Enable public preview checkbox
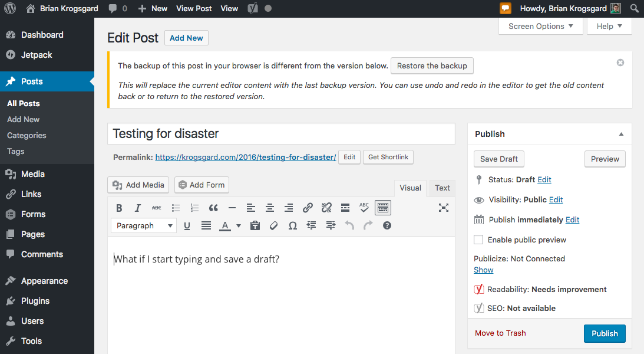The width and height of the screenshot is (644, 354). click(478, 240)
